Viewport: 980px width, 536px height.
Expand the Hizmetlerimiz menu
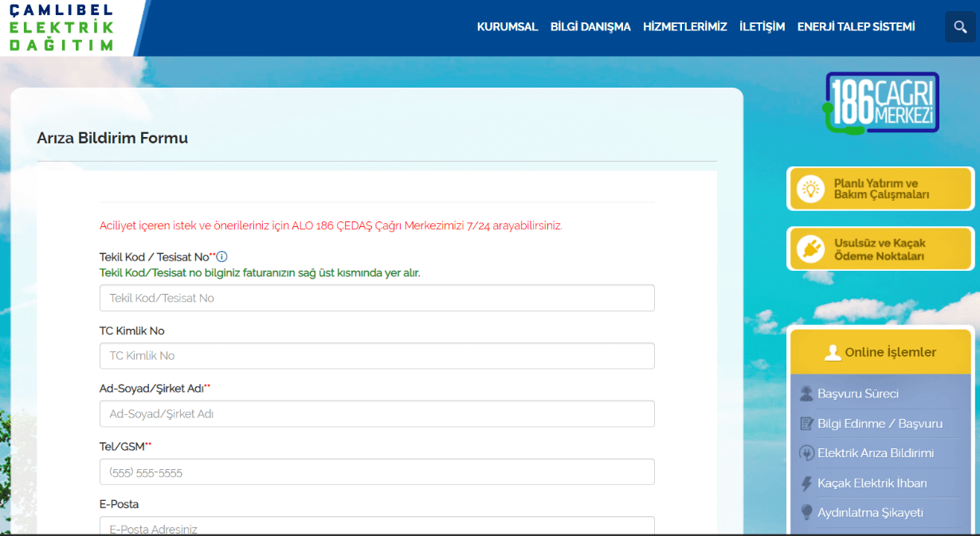[x=684, y=27]
